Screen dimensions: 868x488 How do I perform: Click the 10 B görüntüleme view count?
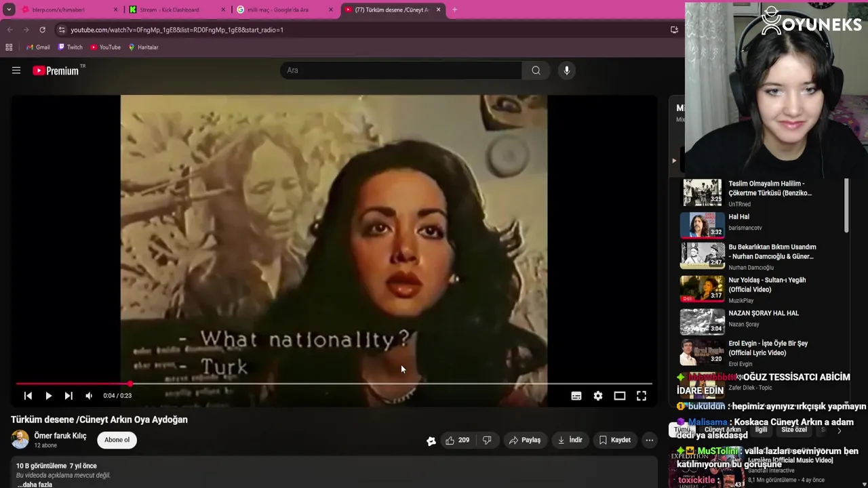[41, 466]
